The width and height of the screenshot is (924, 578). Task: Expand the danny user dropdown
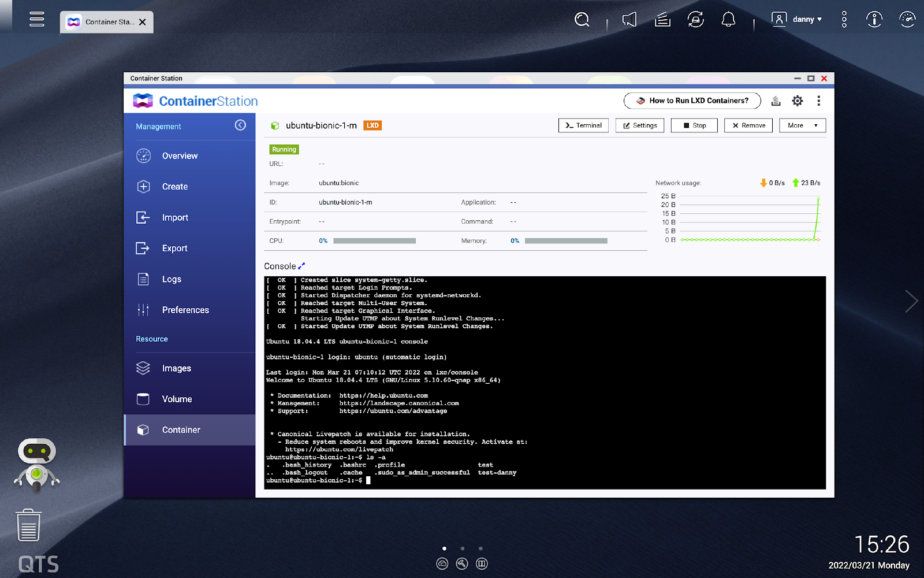coord(807,19)
